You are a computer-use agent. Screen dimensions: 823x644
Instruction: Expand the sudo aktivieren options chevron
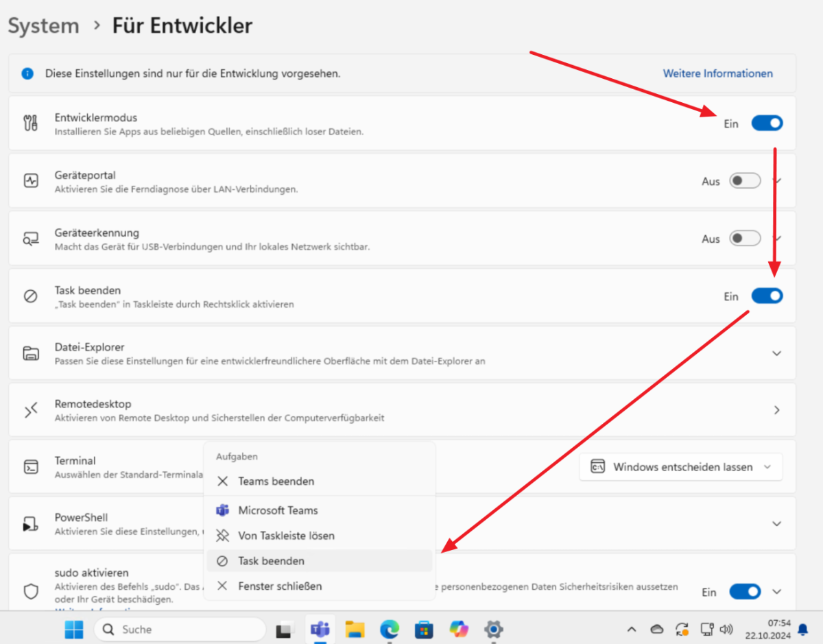(x=776, y=591)
